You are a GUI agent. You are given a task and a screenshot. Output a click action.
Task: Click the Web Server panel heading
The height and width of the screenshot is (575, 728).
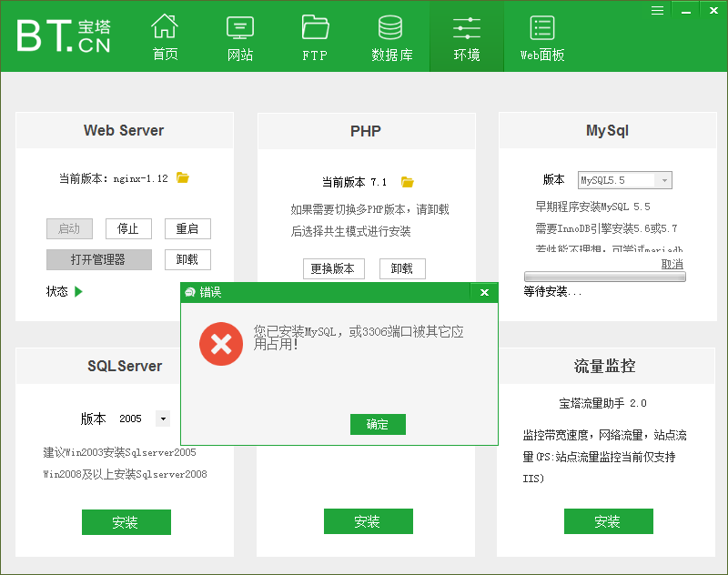coord(124,130)
